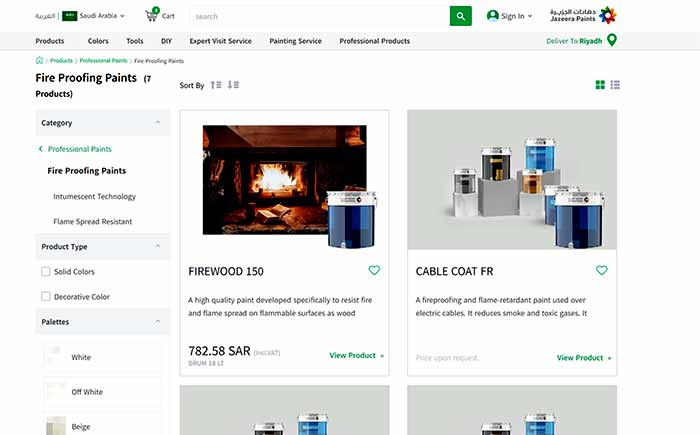Add FIREWOOD 150 to wishlist heart
Screen dimensions: 700x435
tap(374, 270)
